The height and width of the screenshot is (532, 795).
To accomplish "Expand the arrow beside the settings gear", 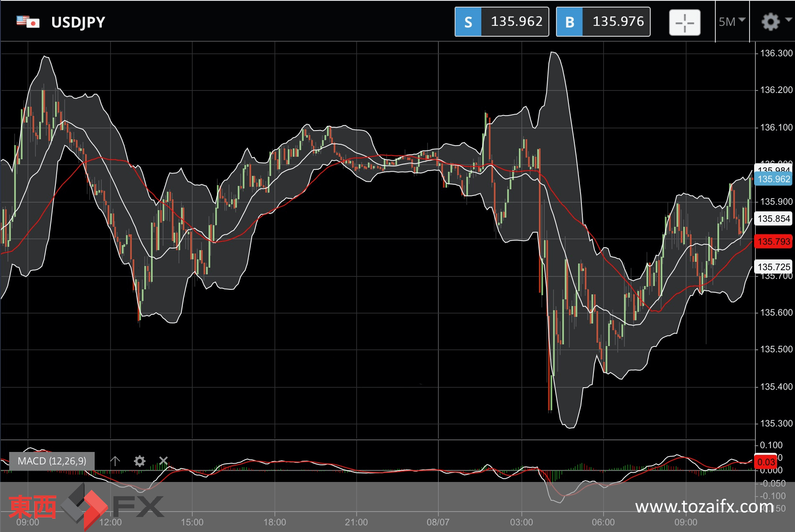I will (x=788, y=20).
